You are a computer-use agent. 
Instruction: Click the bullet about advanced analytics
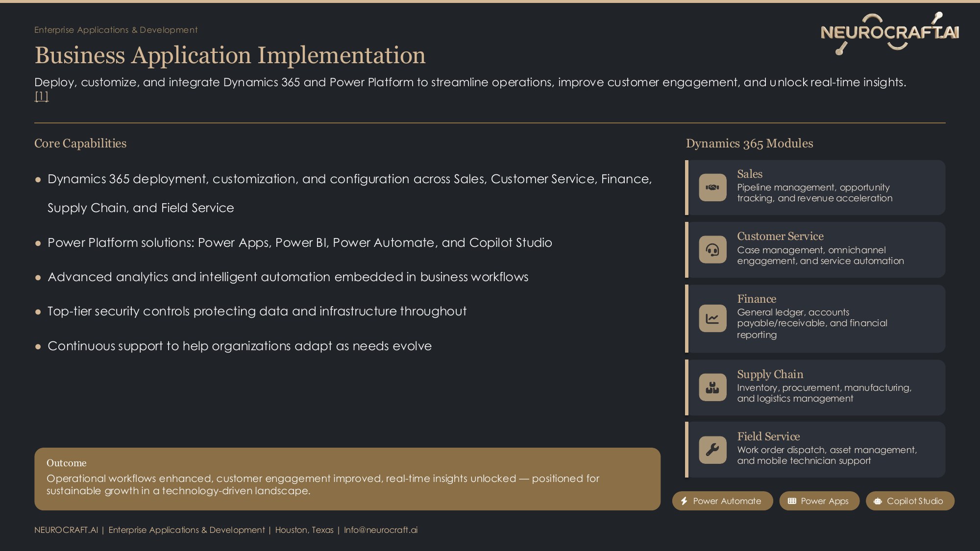(288, 277)
